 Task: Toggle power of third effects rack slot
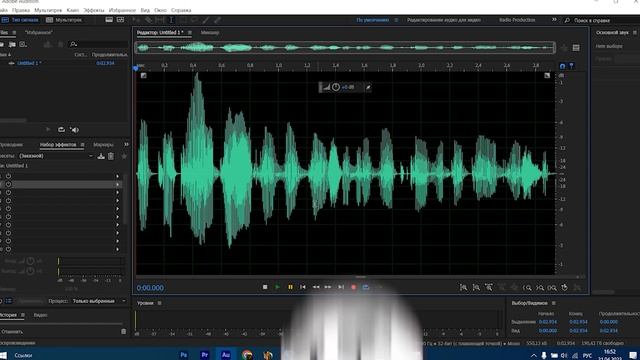click(8, 192)
